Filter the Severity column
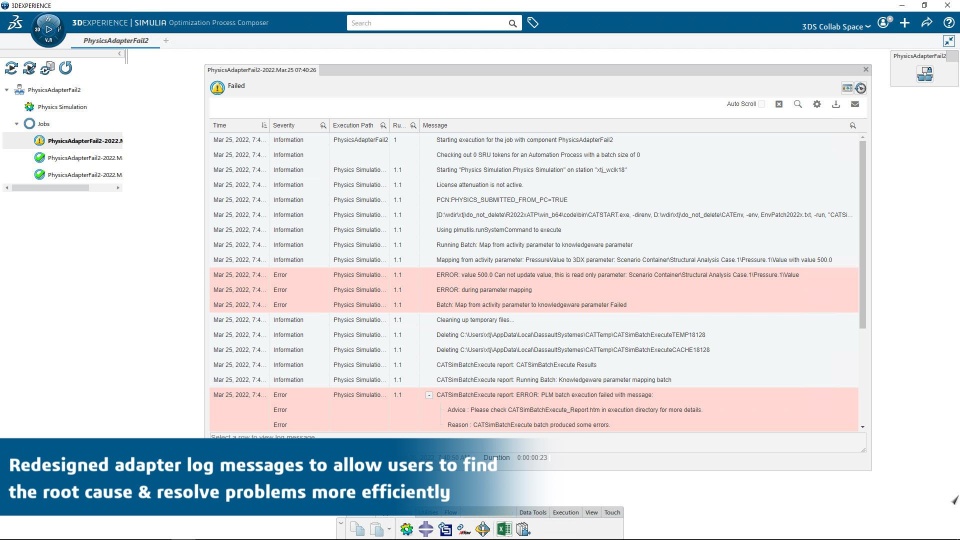 323,126
